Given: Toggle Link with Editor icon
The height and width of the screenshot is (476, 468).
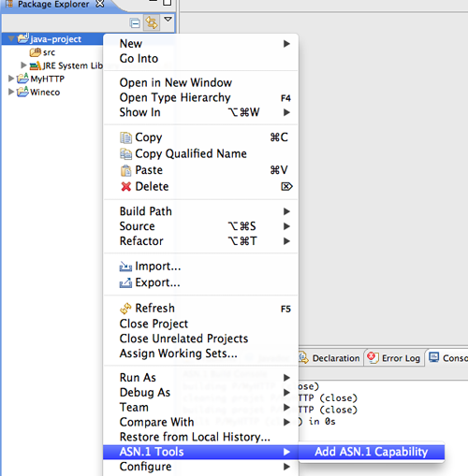Looking at the screenshot, I should [x=152, y=23].
